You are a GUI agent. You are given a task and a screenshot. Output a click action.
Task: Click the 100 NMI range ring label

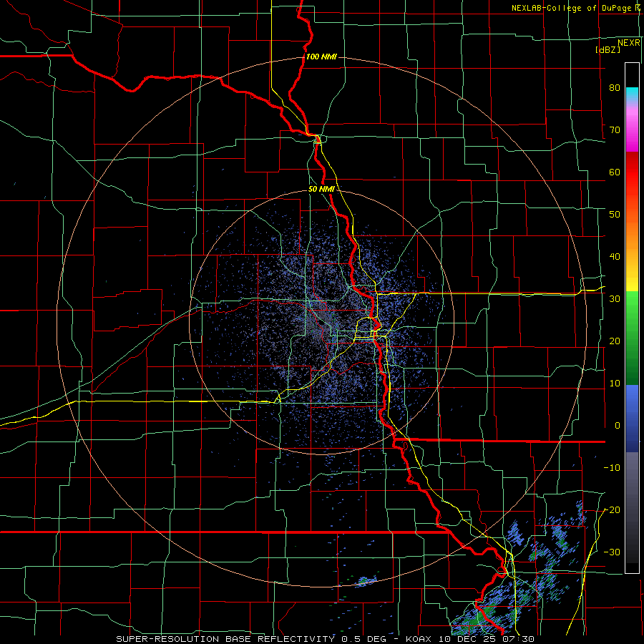(321, 57)
